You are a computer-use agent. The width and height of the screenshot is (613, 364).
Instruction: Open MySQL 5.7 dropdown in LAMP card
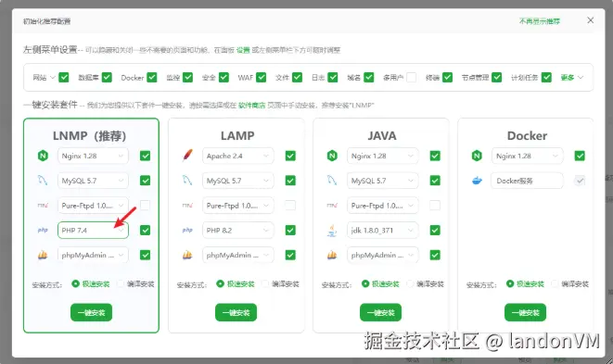pyautogui.click(x=237, y=181)
